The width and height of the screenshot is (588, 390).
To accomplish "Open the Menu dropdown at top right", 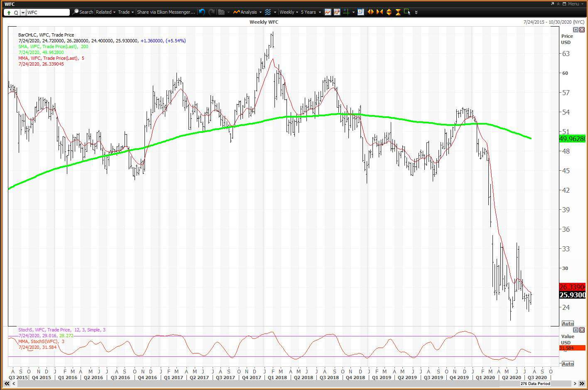I will pos(575,4).
